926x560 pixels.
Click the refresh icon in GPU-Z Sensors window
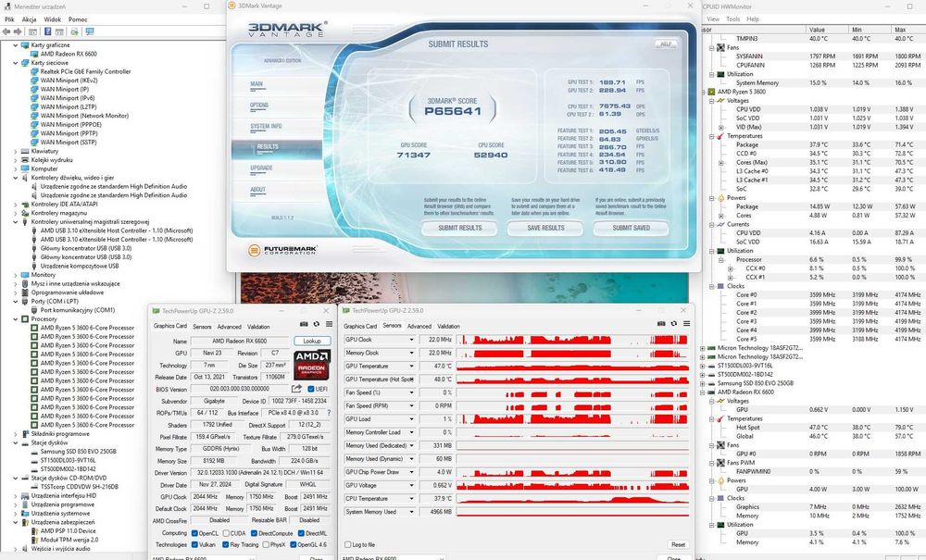click(674, 323)
